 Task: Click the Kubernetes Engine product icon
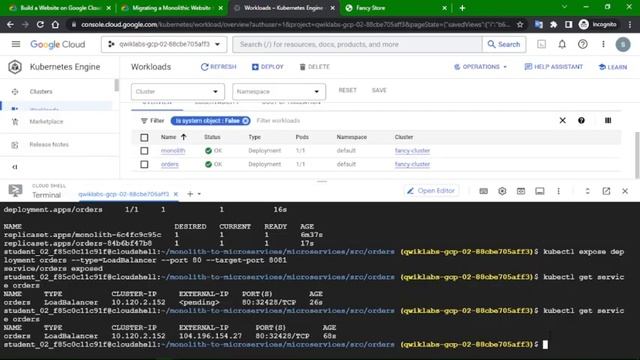15,67
